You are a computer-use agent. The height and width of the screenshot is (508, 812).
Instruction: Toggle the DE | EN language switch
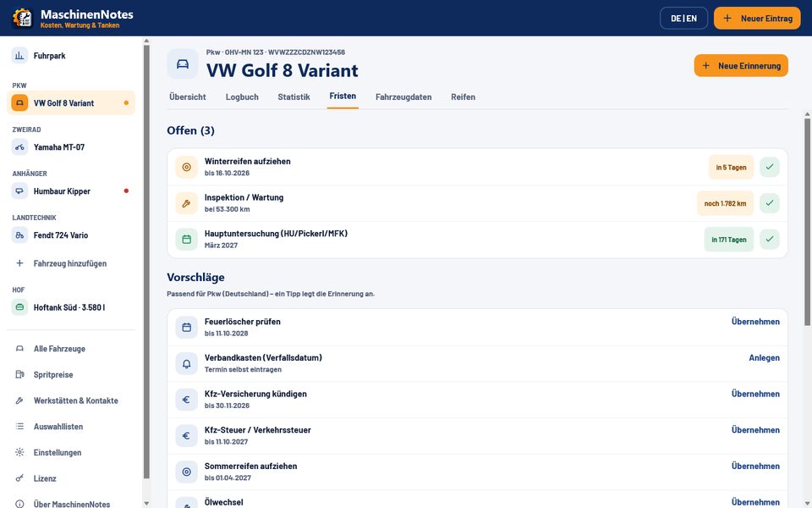click(683, 18)
